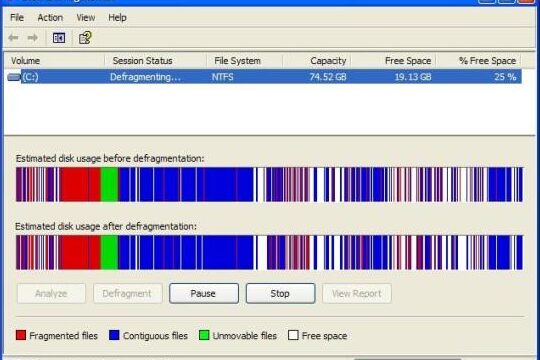Select the (C:) volume row
The height and width of the screenshot is (360, 540).
tap(264, 77)
